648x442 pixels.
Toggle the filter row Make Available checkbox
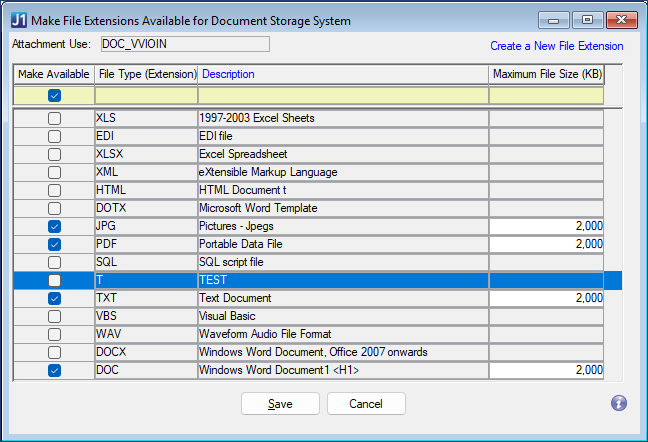click(x=54, y=96)
